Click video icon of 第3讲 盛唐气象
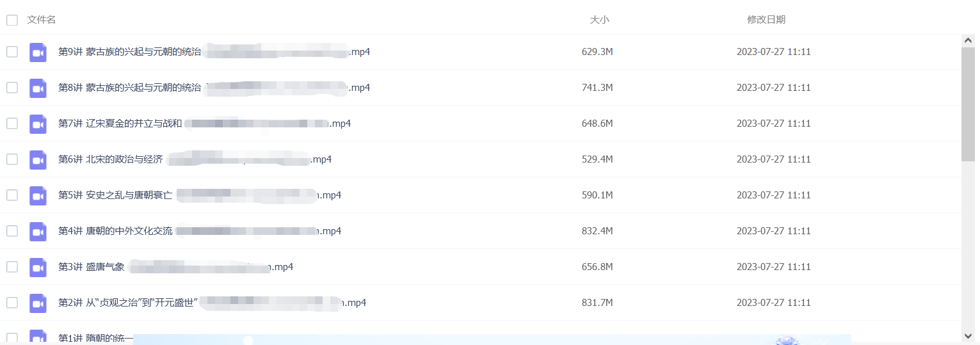The width and height of the screenshot is (980, 345). pyautogui.click(x=38, y=268)
